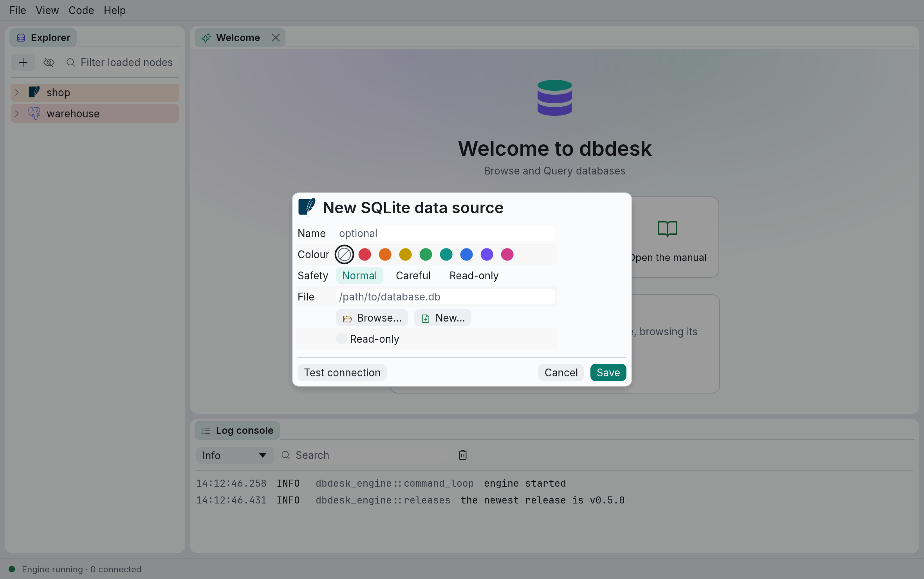The height and width of the screenshot is (579, 924).
Task: Click Test connection button
Action: coord(342,372)
